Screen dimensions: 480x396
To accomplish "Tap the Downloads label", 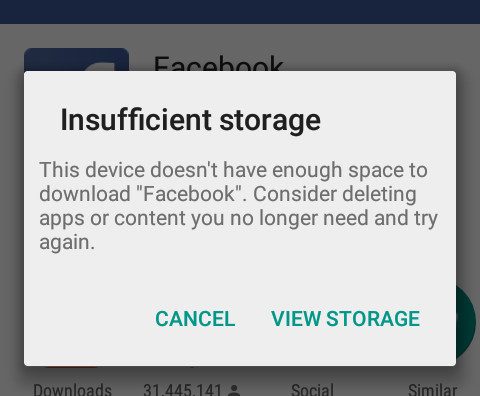I will point(72,389).
